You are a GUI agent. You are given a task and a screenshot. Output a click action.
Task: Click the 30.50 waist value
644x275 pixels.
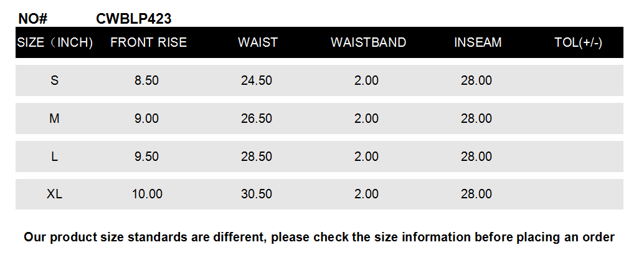257,194
